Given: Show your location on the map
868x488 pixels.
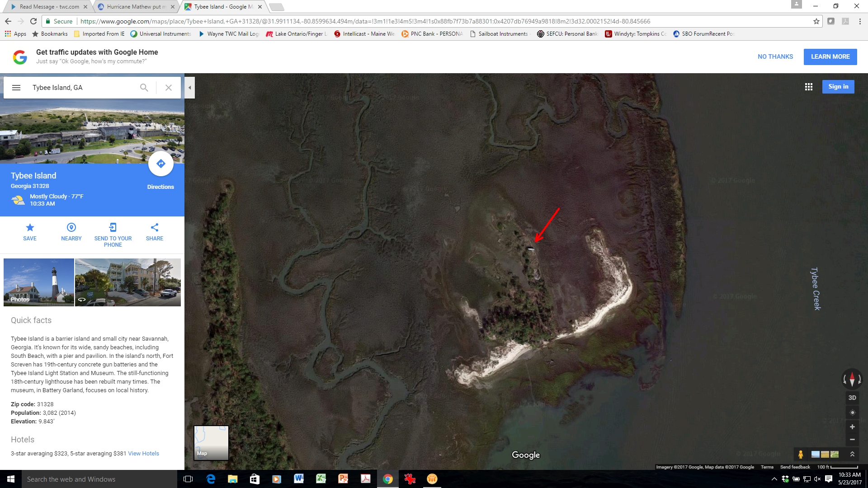Looking at the screenshot, I should point(852,413).
